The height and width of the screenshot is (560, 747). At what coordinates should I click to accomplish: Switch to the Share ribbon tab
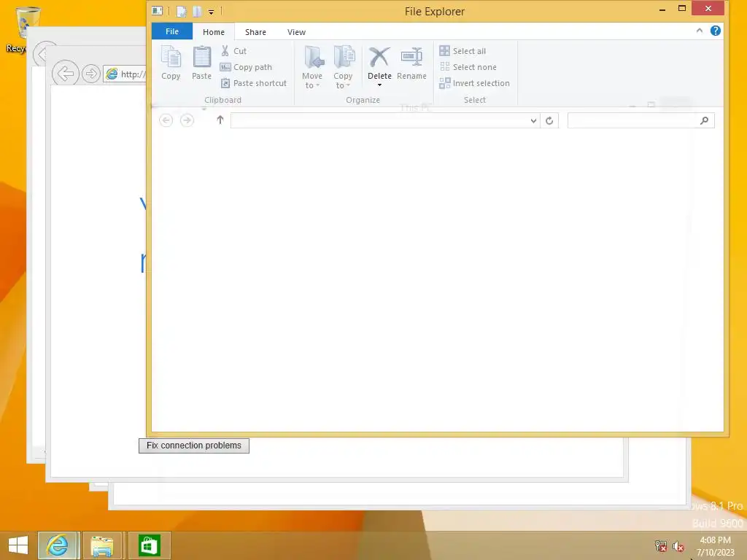click(x=255, y=32)
